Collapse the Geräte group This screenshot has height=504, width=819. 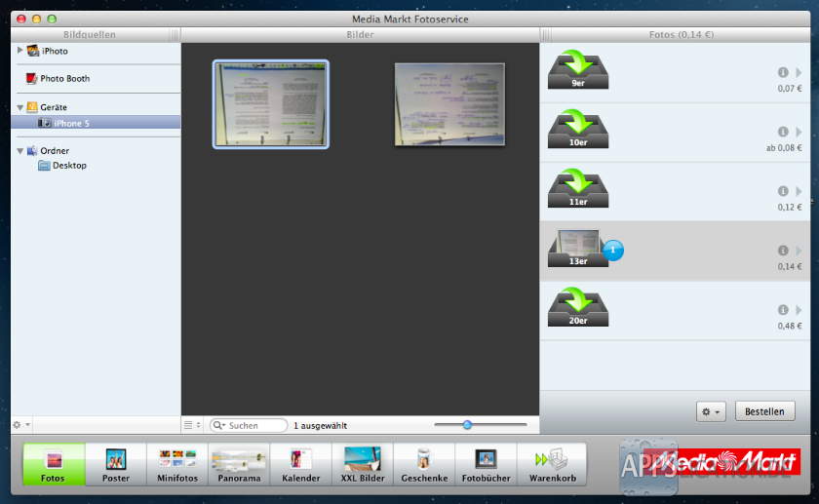(19, 107)
